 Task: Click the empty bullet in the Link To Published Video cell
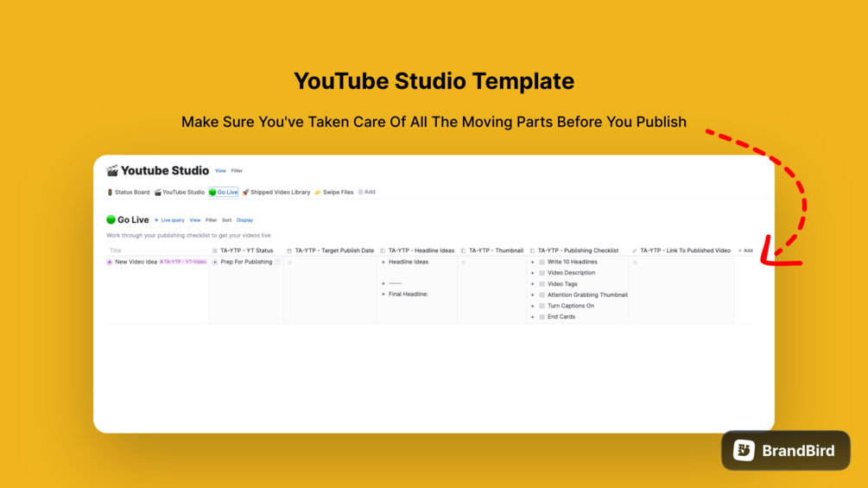click(635, 263)
